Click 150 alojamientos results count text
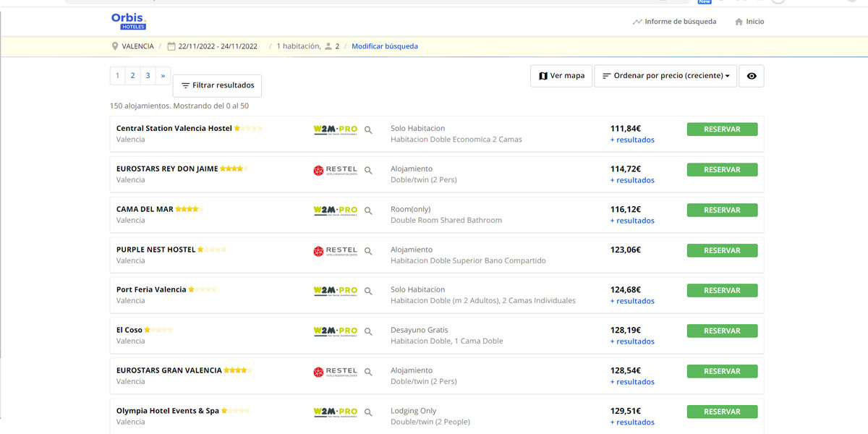 179,106
